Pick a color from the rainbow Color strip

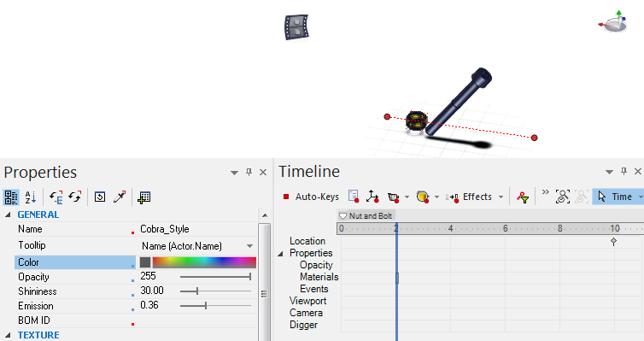tap(204, 262)
